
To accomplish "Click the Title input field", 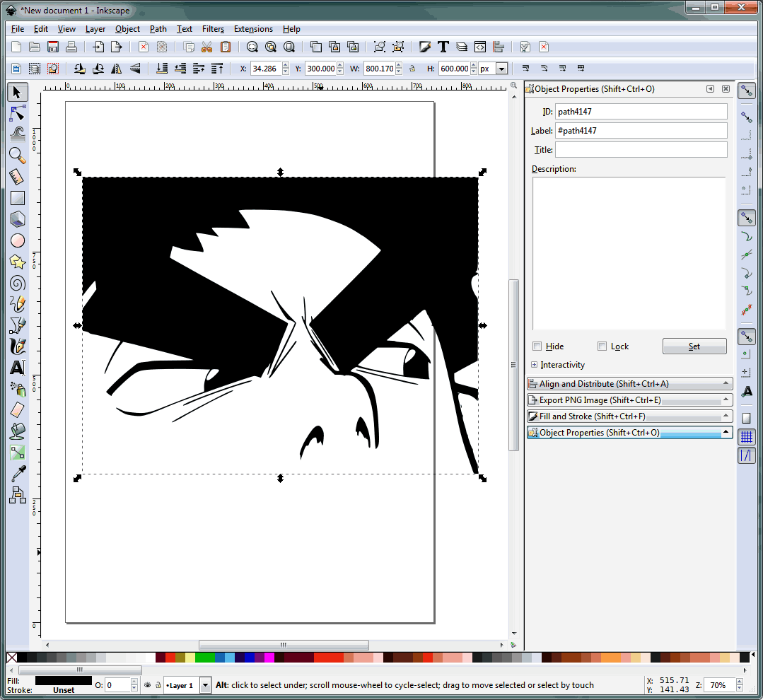I will tap(641, 150).
